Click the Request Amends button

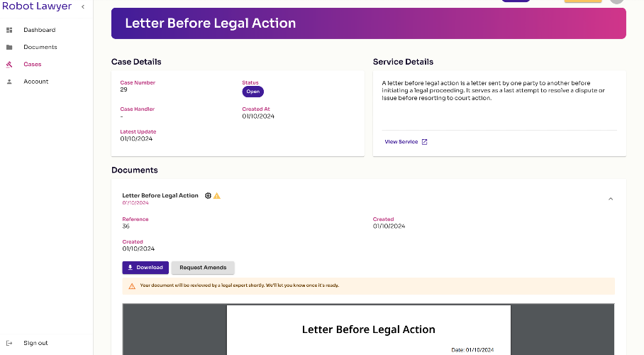pyautogui.click(x=203, y=268)
